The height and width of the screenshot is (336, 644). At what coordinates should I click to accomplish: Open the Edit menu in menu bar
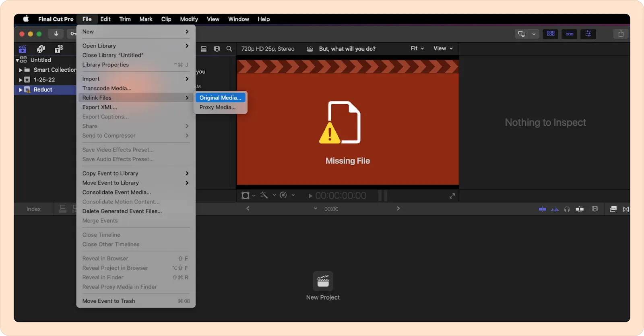[x=105, y=19]
